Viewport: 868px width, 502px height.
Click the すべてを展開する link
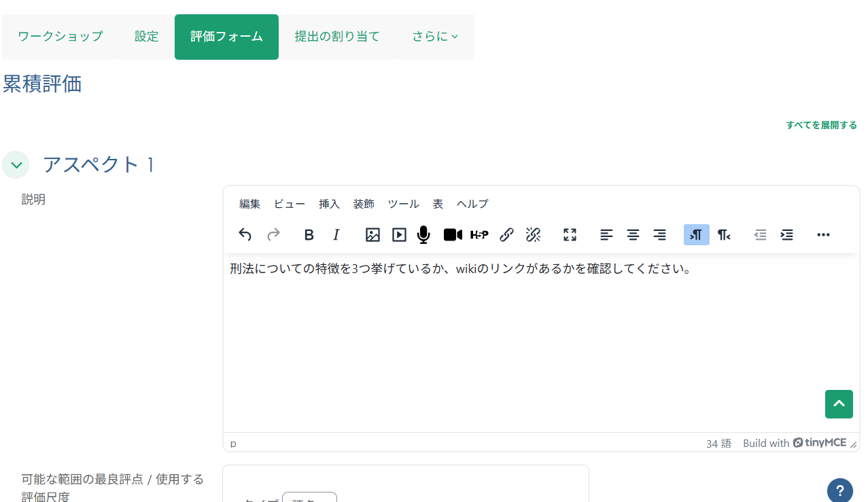coord(821,125)
